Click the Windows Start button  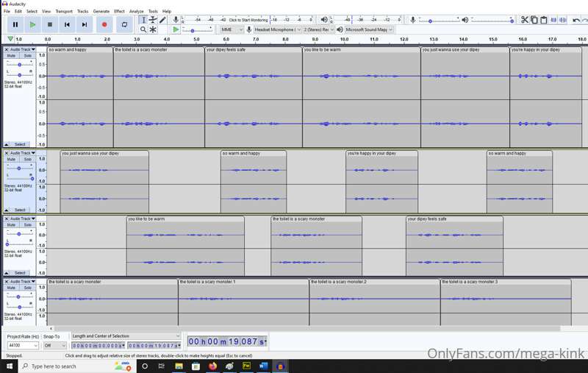[x=9, y=366]
